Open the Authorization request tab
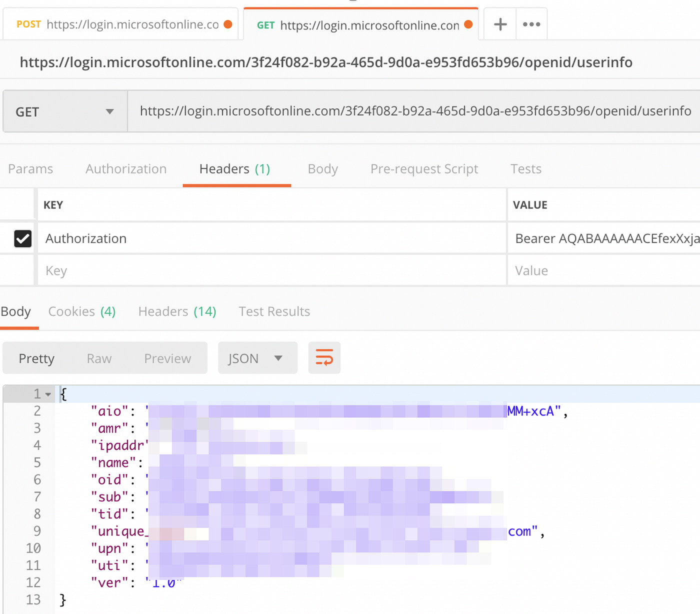700x614 pixels. click(126, 169)
